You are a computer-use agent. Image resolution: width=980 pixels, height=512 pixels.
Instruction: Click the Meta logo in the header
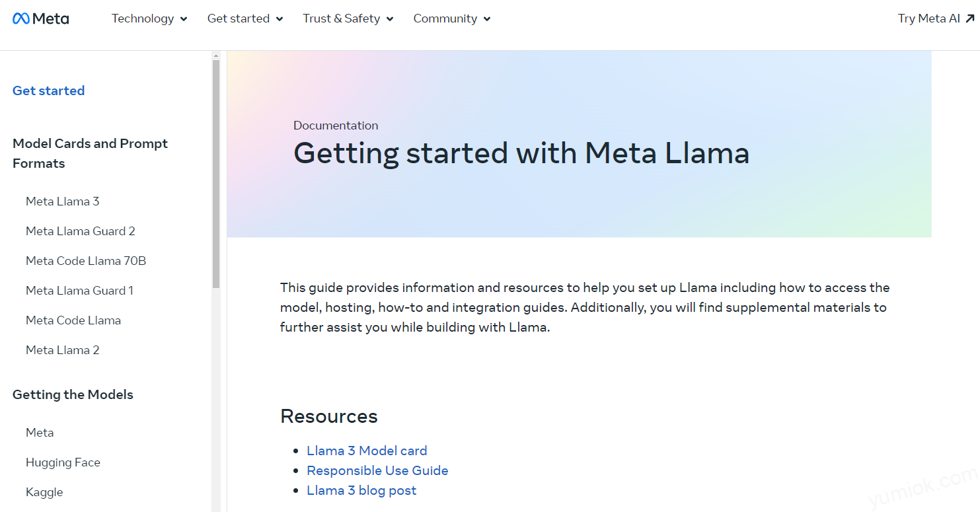41,18
